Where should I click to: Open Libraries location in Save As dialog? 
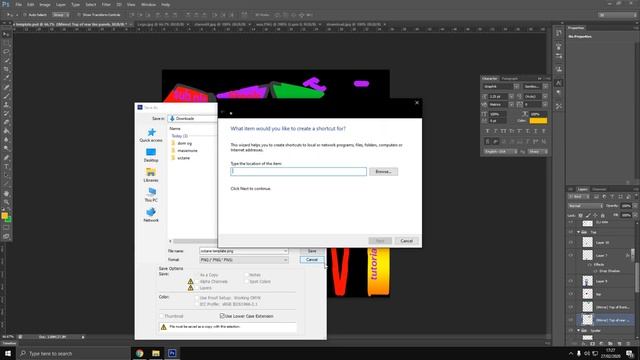pyautogui.click(x=151, y=175)
